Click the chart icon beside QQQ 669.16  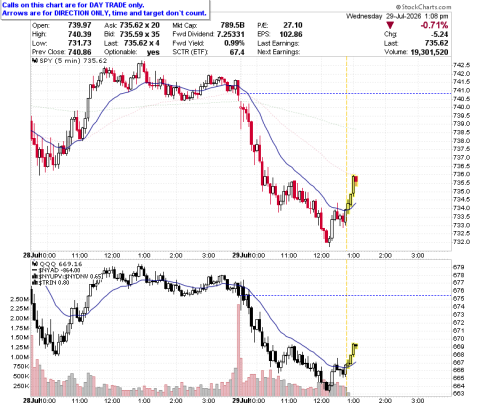(34, 264)
